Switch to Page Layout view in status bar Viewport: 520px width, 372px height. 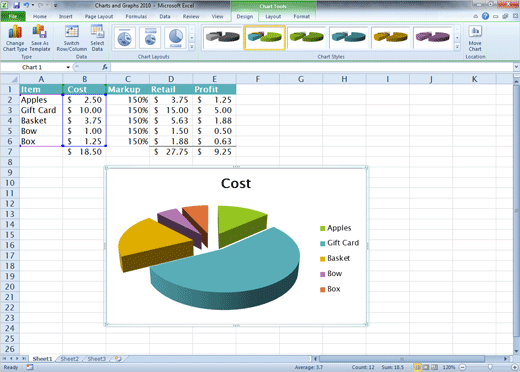pyautogui.click(x=426, y=367)
